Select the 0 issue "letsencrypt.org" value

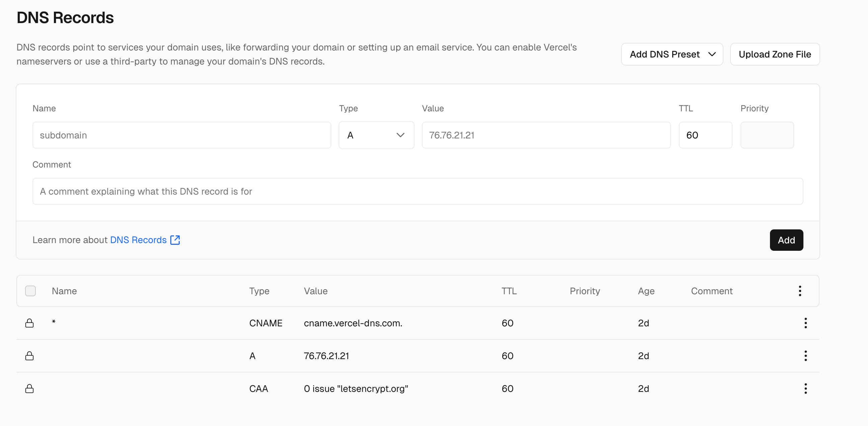pos(356,388)
